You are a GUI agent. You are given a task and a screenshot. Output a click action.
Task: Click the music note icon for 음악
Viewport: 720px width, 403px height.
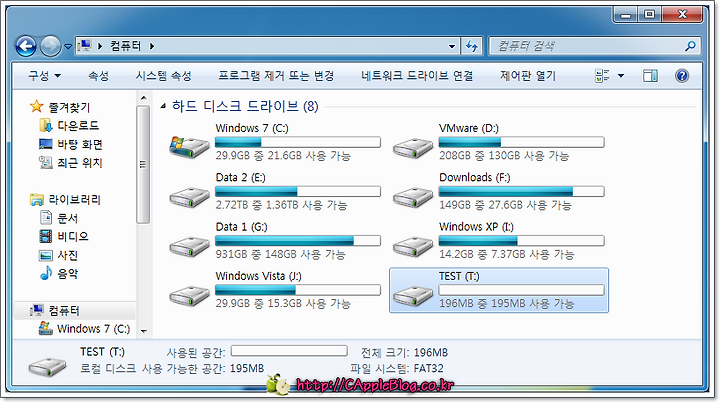tap(45, 273)
